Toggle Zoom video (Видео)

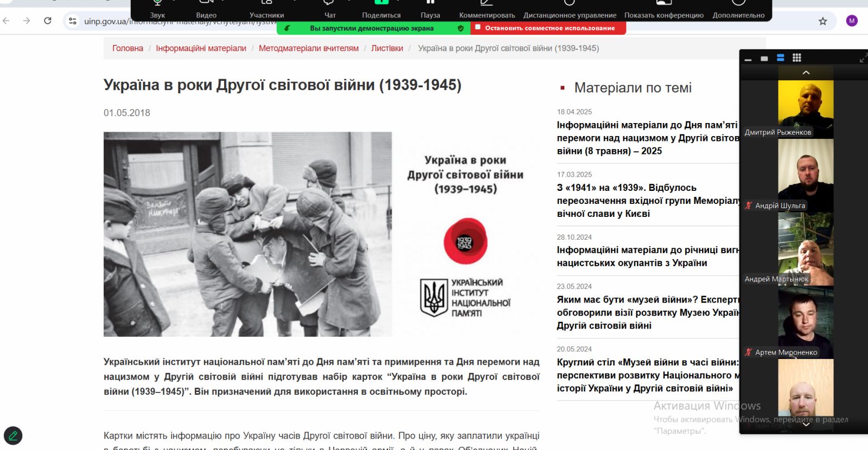[206, 10]
